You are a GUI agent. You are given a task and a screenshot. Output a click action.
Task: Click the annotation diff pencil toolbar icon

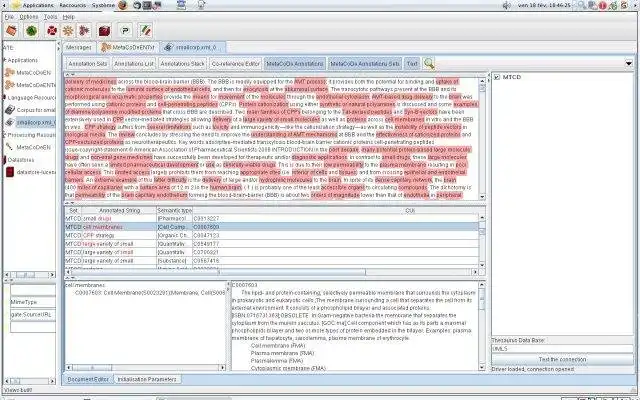(x=145, y=31)
